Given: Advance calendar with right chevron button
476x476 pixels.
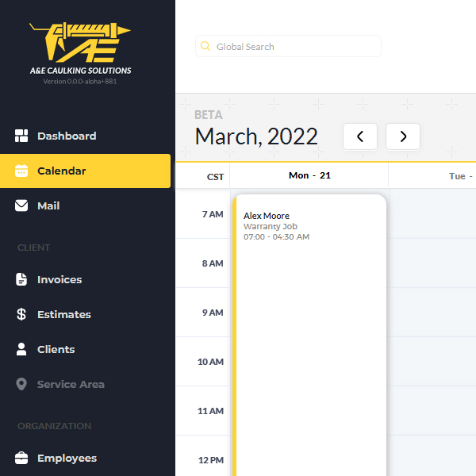Looking at the screenshot, I should point(403,136).
